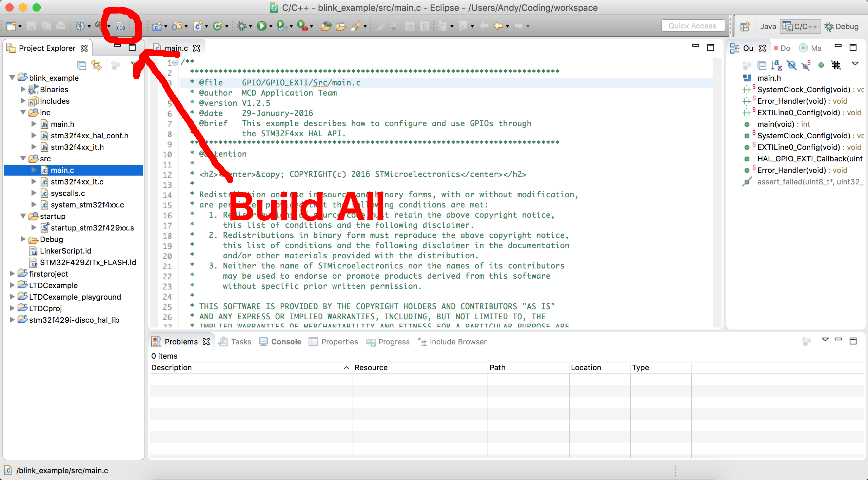Open the Outline view menu triangle
868x480 pixels.
click(x=855, y=63)
